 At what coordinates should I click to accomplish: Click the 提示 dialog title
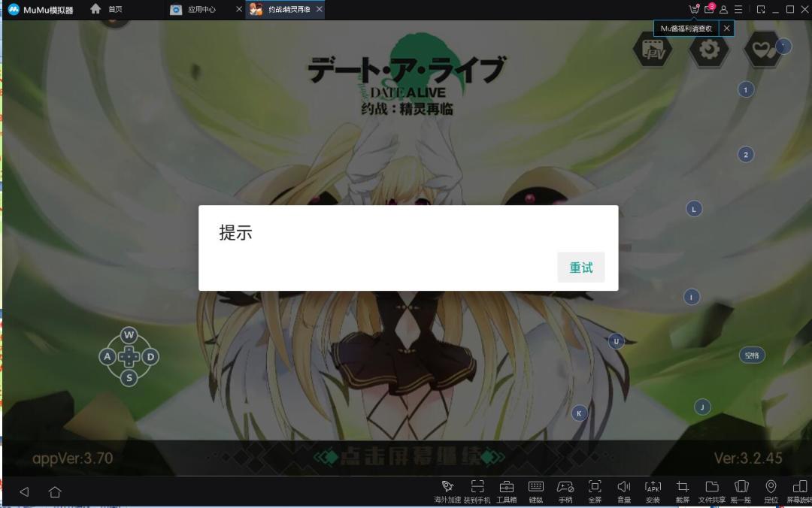(235, 232)
